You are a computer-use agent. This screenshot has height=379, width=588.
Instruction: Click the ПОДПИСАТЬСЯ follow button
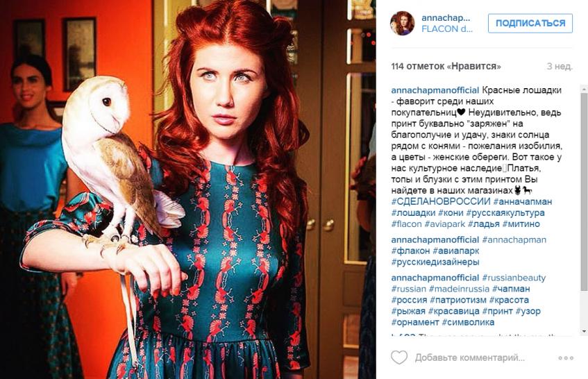click(x=530, y=23)
